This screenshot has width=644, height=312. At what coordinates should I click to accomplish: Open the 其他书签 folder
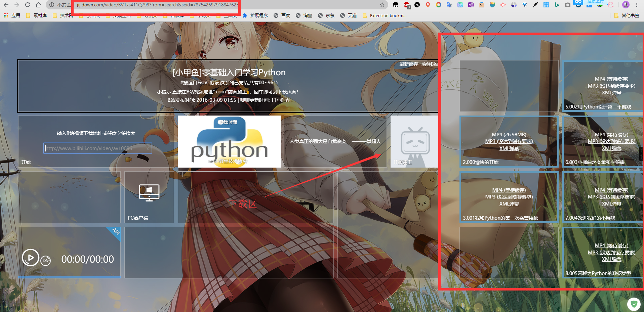[x=627, y=15]
